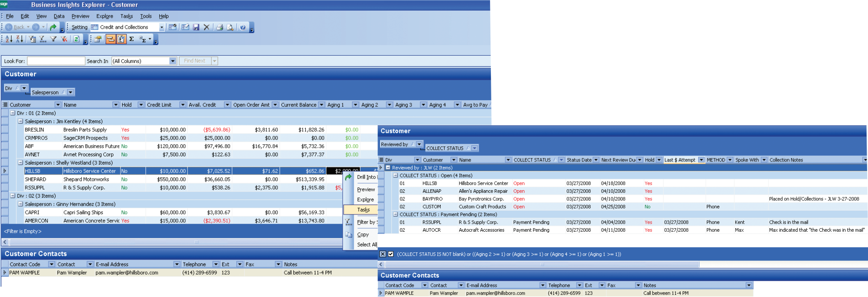
Task: Save the current setting with floppy disk icon
Action: tap(196, 27)
